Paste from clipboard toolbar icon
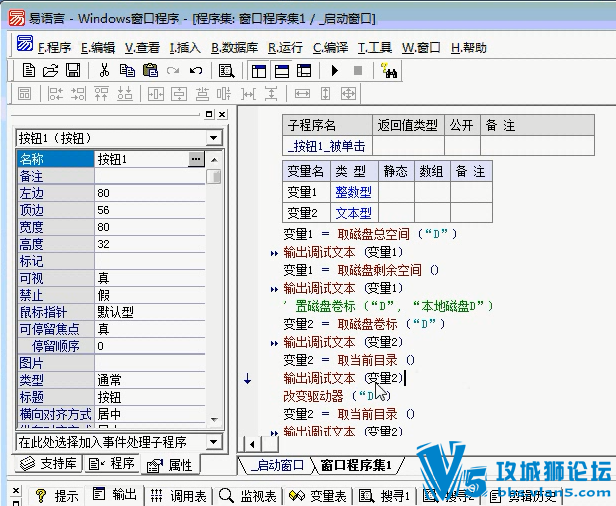Screen dimensions: 616x506 (150, 71)
